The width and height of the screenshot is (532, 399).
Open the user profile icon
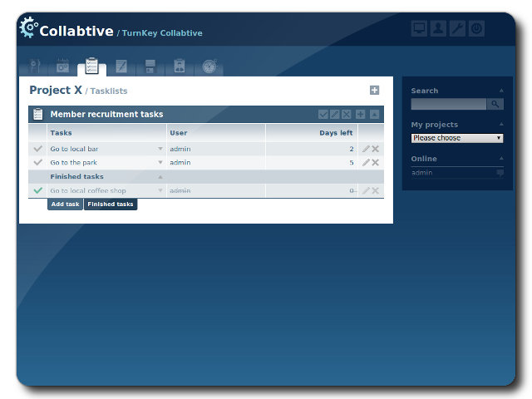pos(438,29)
